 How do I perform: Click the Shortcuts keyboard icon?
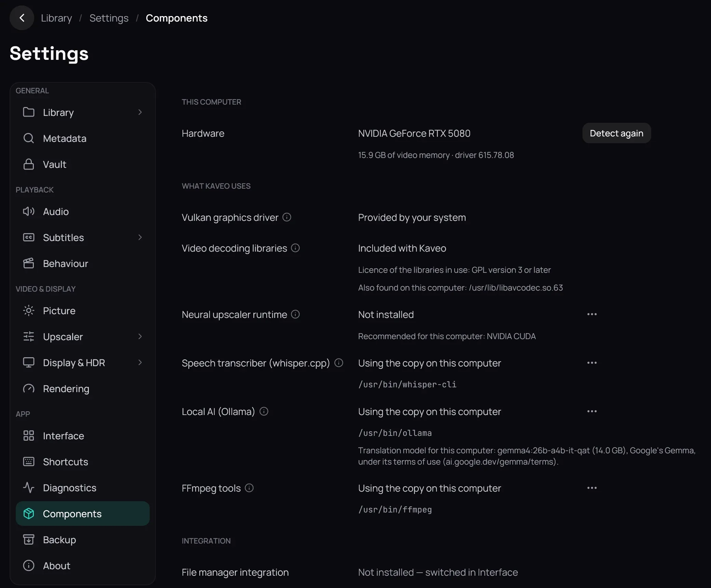(x=29, y=462)
